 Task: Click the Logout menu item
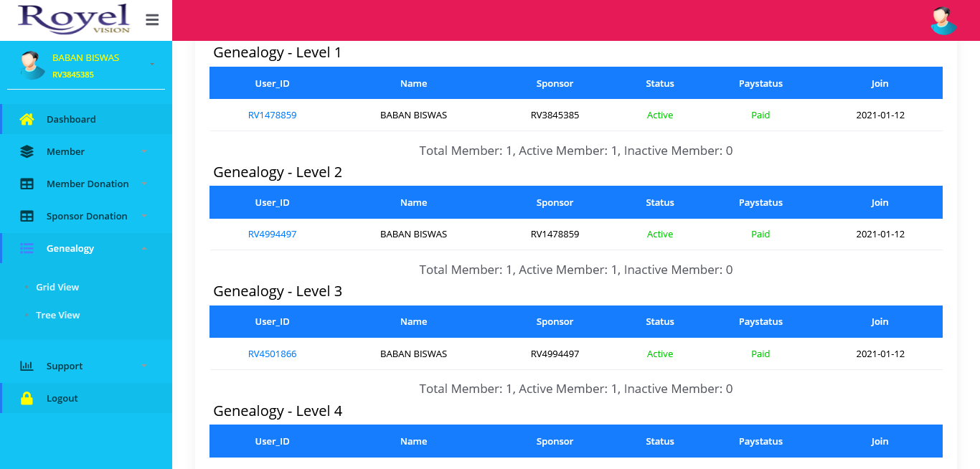tap(86, 398)
